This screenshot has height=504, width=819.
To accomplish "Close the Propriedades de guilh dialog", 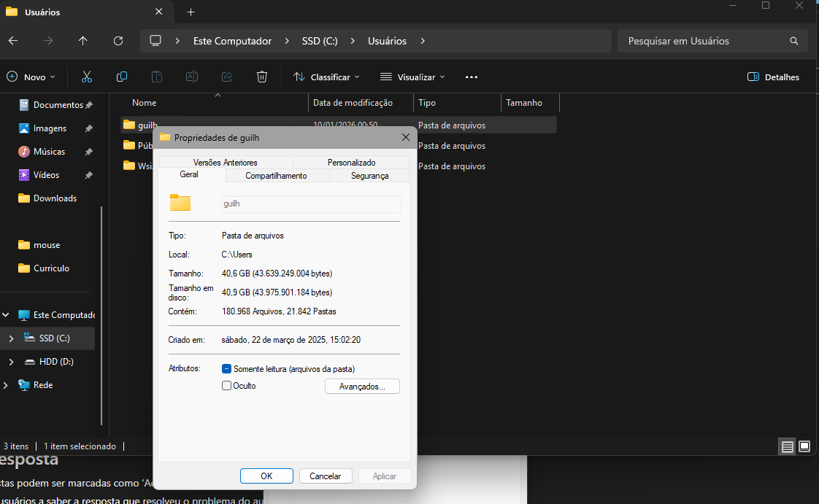I will coord(405,137).
